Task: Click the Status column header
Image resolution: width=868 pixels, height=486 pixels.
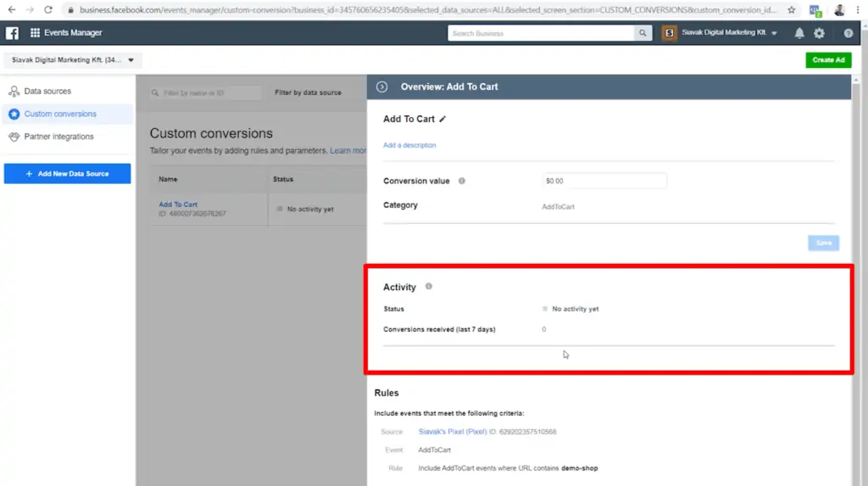Action: [283, 180]
